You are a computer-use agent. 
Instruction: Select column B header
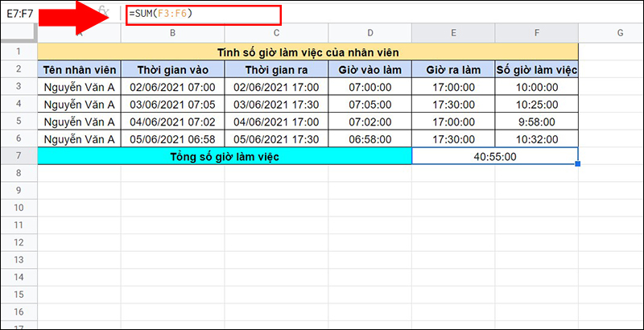(172, 33)
